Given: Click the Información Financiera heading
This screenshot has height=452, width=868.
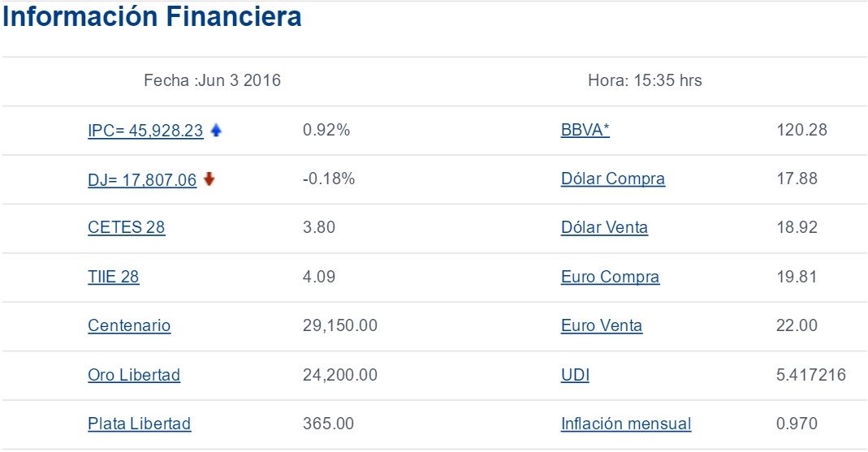Looking at the screenshot, I should point(152,18).
